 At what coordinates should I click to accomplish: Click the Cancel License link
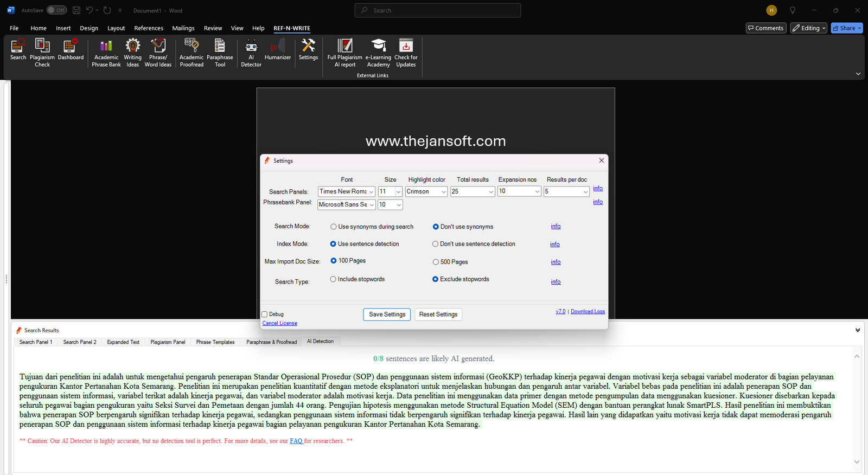(x=280, y=323)
